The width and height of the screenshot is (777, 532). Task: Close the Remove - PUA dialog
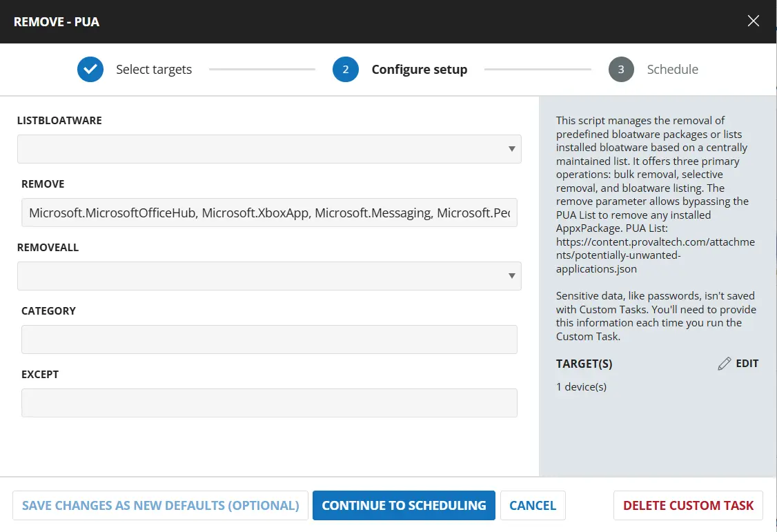tap(754, 21)
